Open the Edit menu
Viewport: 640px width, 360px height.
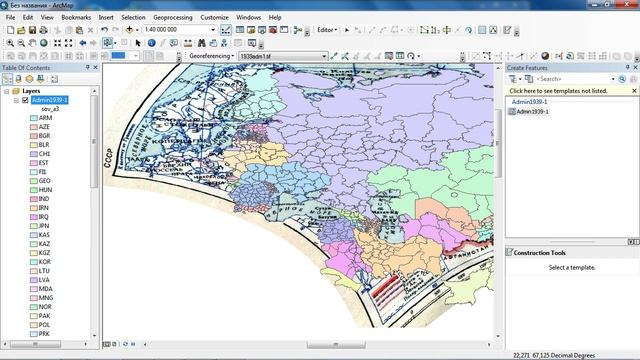click(28, 18)
